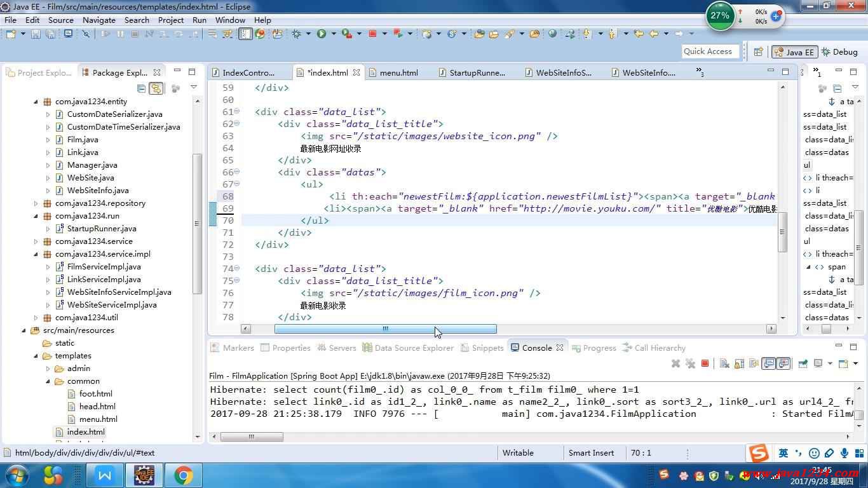The width and height of the screenshot is (868, 488).
Task: Open Film.java in Package Explorer
Action: 83,140
